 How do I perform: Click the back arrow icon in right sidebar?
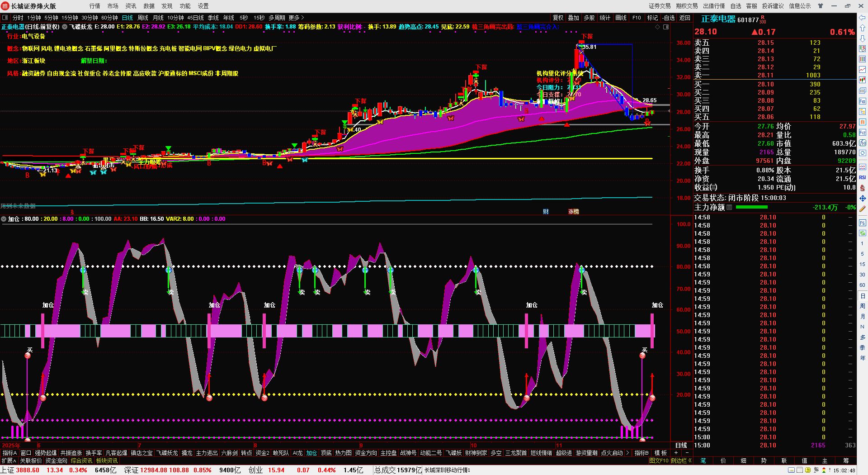click(x=863, y=18)
